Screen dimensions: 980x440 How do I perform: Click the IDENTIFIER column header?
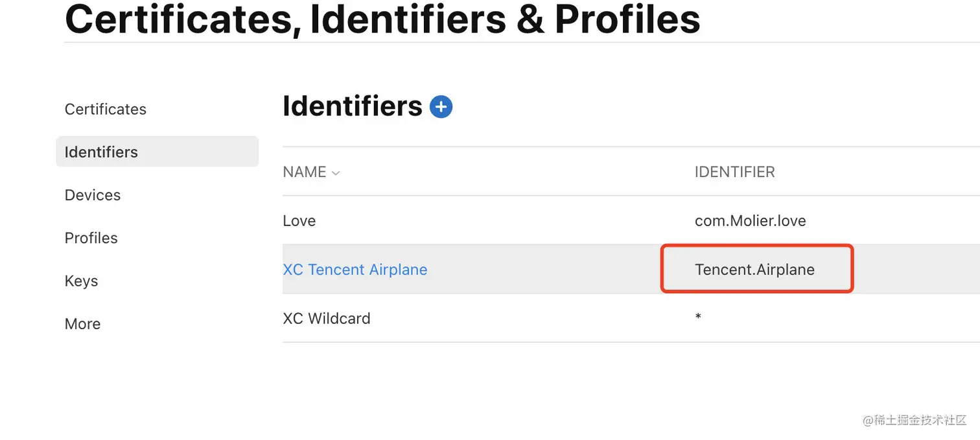coord(735,172)
